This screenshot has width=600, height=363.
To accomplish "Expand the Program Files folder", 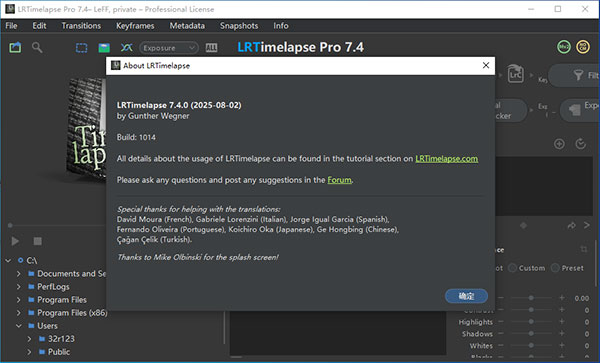I will (18, 300).
